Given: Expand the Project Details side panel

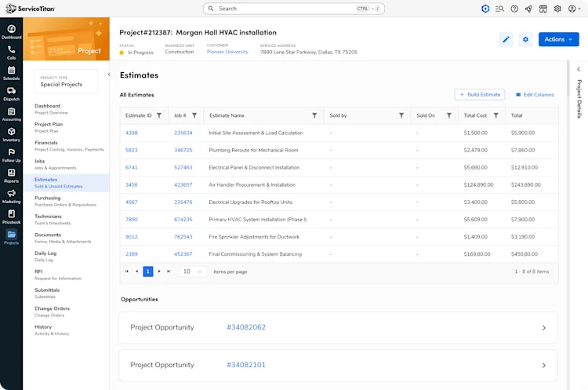Looking at the screenshot, I should 579,69.
